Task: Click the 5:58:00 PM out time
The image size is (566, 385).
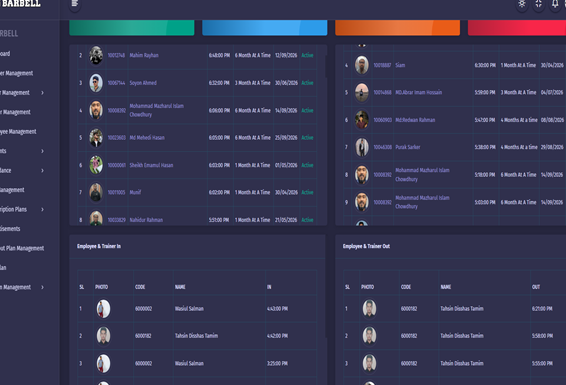Action: tap(542, 336)
